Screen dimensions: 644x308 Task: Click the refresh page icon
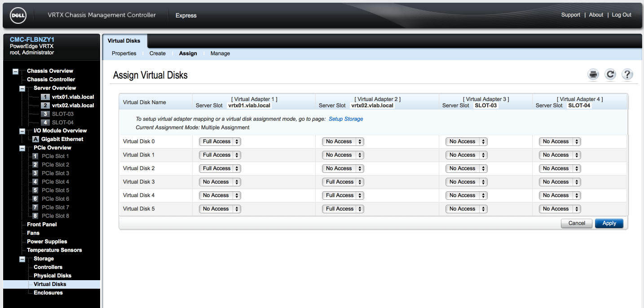click(610, 75)
